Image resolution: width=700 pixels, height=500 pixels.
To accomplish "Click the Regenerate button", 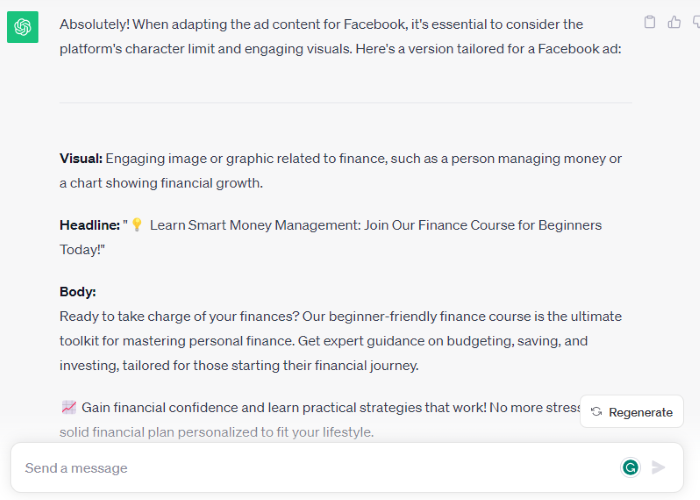I will [632, 412].
